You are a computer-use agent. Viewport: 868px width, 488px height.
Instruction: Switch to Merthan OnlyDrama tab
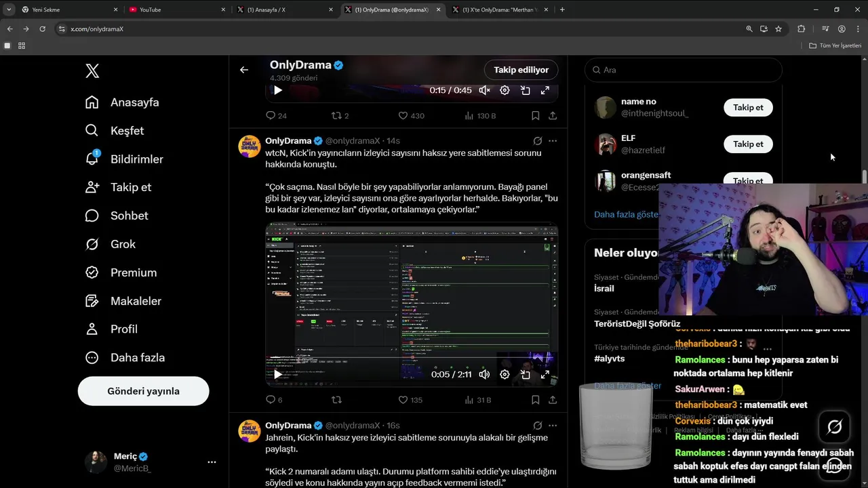pyautogui.click(x=500, y=9)
